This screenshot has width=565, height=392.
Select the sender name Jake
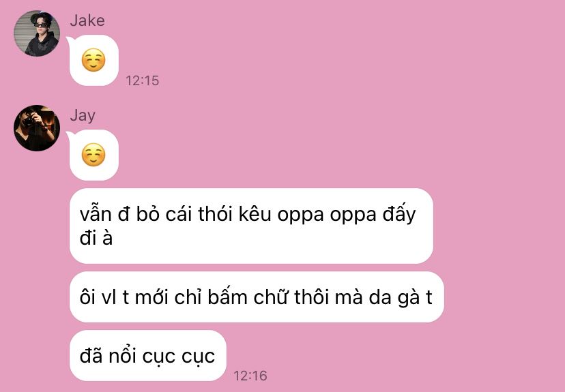pyautogui.click(x=87, y=20)
